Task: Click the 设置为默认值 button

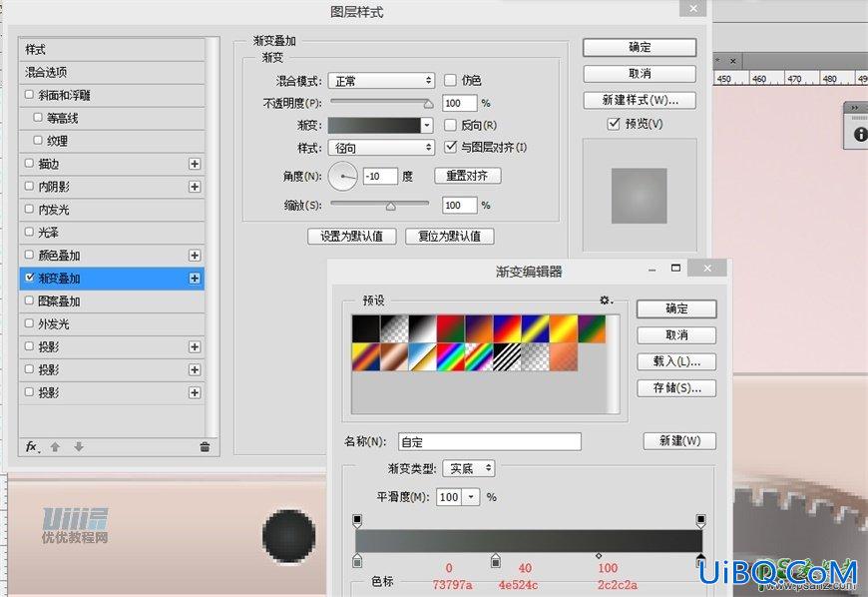Action: click(x=351, y=237)
